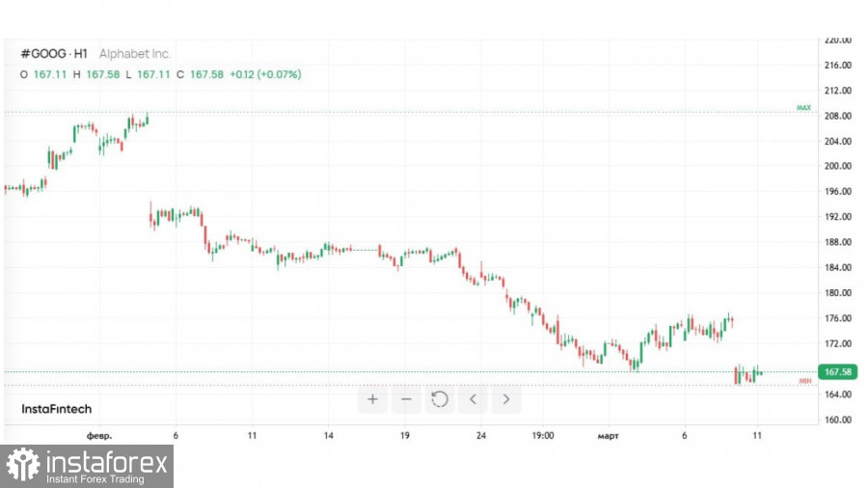Click the 19:00 time axis label
The image size is (868, 488).
tap(542, 436)
